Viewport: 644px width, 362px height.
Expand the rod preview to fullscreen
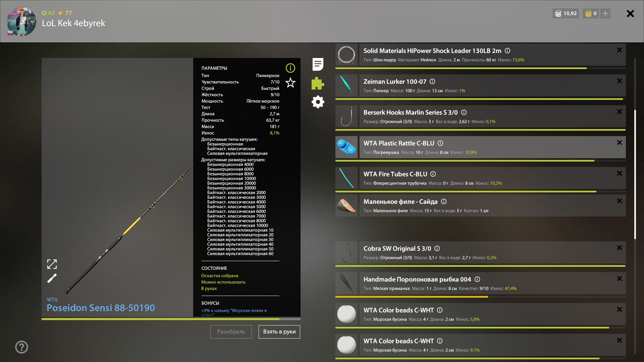coord(52,264)
